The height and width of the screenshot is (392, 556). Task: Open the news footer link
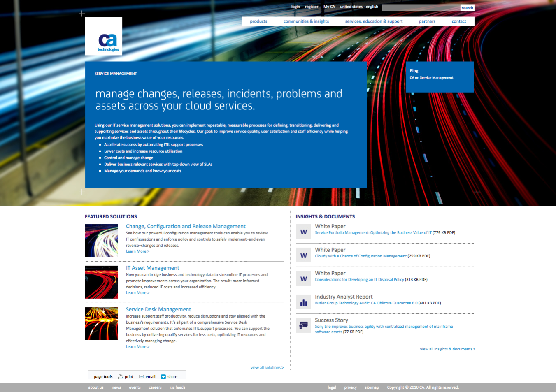[116, 387]
